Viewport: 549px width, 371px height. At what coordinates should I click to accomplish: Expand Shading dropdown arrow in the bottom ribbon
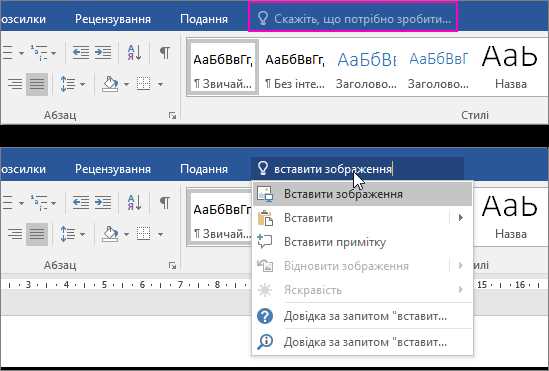click(126, 234)
